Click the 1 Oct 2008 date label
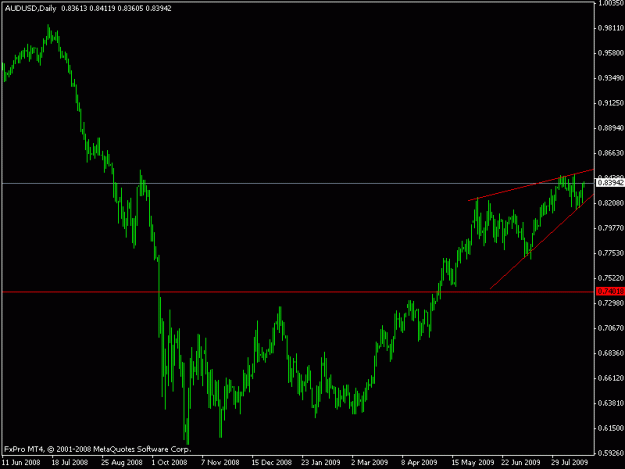Image resolution: width=625 pixels, height=469 pixels. tap(169, 462)
